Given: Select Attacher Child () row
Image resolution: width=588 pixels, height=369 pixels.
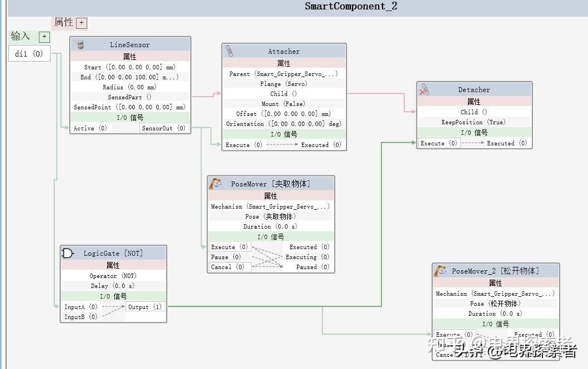Looking at the screenshot, I should [284, 94].
